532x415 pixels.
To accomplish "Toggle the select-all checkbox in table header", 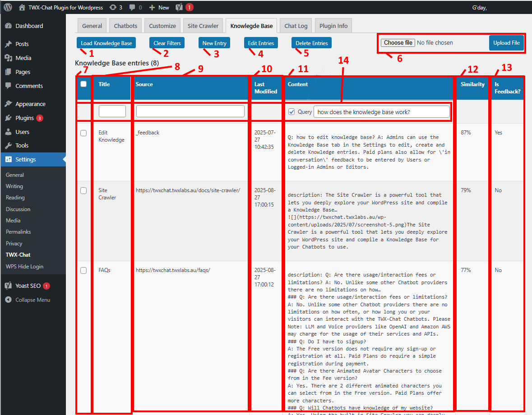I will tap(83, 84).
